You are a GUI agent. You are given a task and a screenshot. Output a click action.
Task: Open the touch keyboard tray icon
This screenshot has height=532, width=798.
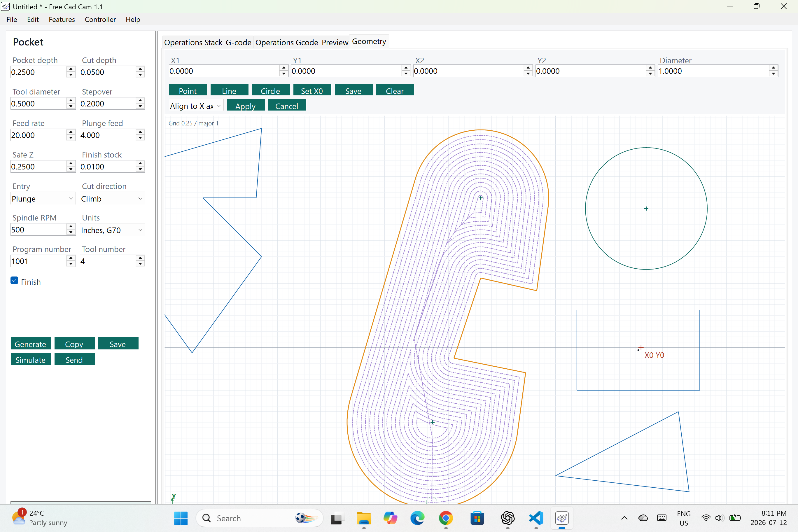coord(661,518)
